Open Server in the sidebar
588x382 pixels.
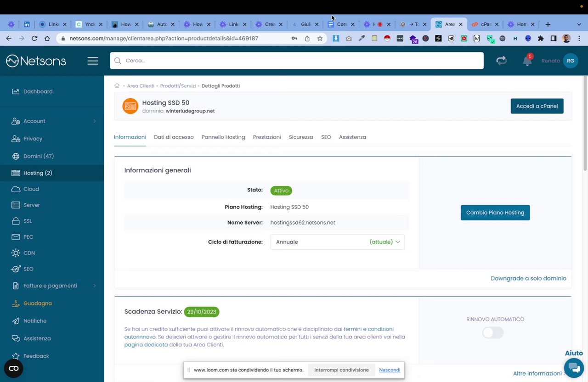coord(32,205)
